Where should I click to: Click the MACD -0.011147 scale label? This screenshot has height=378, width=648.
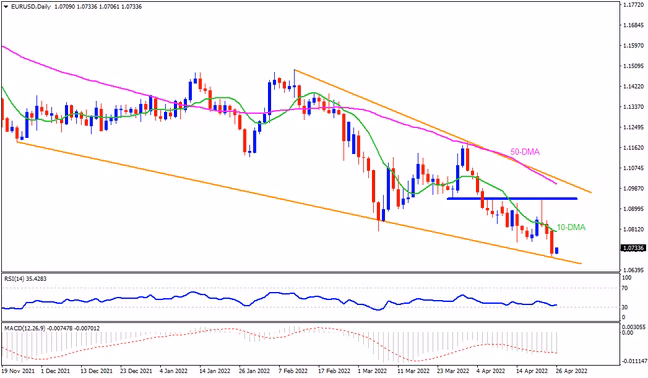click(634, 361)
